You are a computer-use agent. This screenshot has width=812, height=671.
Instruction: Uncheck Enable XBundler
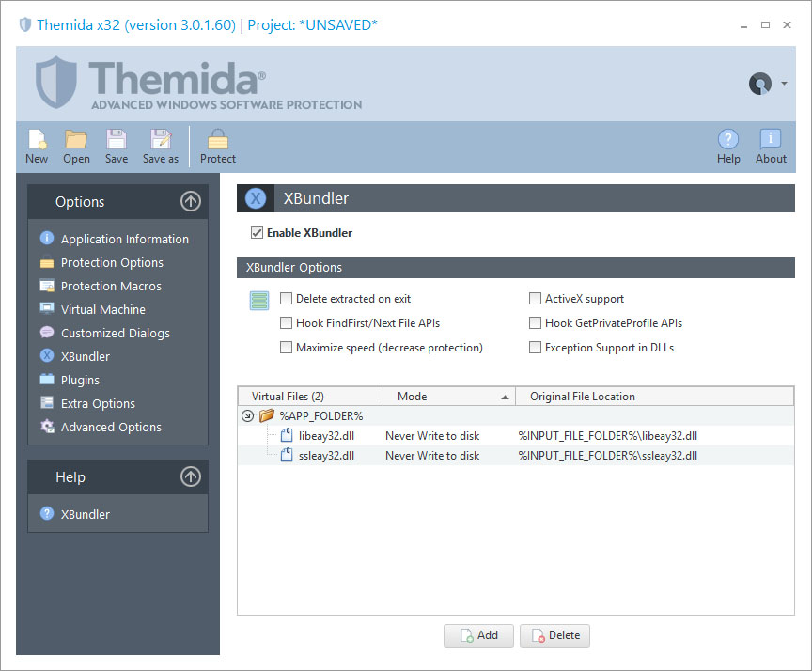coord(257,233)
